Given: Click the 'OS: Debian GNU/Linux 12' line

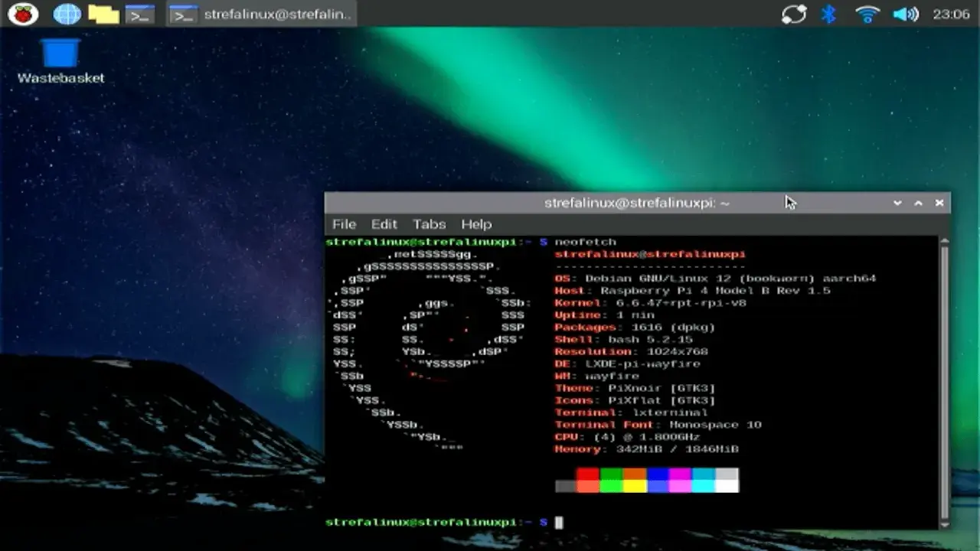Looking at the screenshot, I should (715, 279).
